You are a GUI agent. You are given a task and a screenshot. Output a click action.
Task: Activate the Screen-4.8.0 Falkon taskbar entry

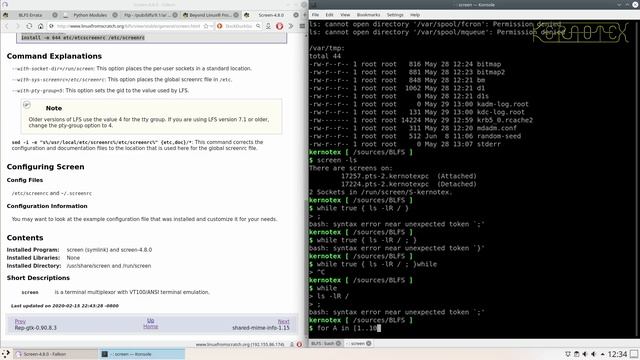(55, 354)
